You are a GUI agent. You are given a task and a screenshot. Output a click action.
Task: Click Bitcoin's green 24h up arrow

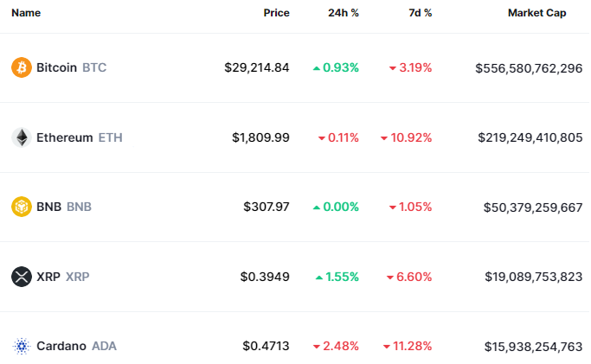pyautogui.click(x=317, y=67)
